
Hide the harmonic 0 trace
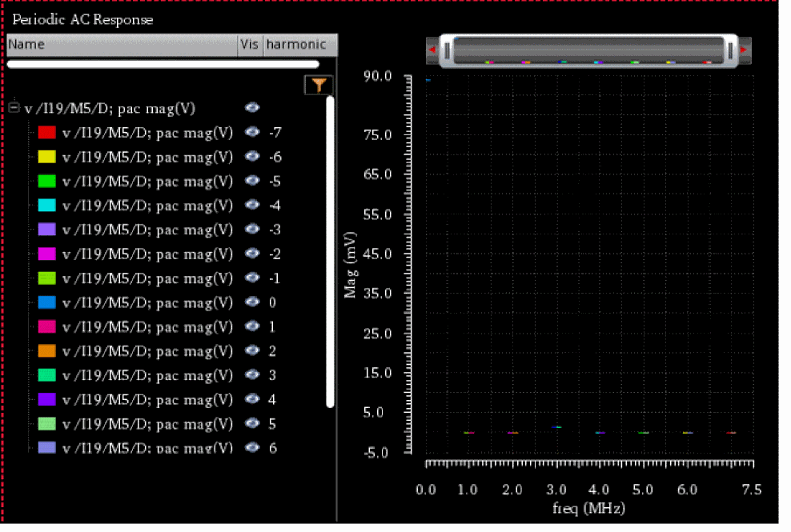click(252, 302)
